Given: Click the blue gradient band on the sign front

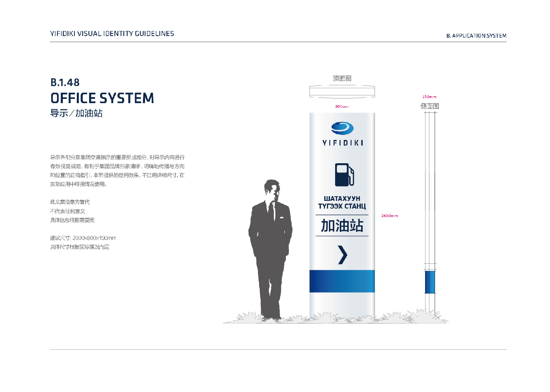Looking at the screenshot, I should 342,281.
